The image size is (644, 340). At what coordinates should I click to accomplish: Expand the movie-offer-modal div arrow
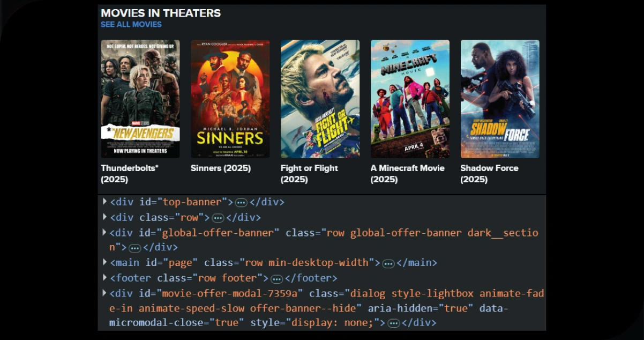tap(105, 293)
